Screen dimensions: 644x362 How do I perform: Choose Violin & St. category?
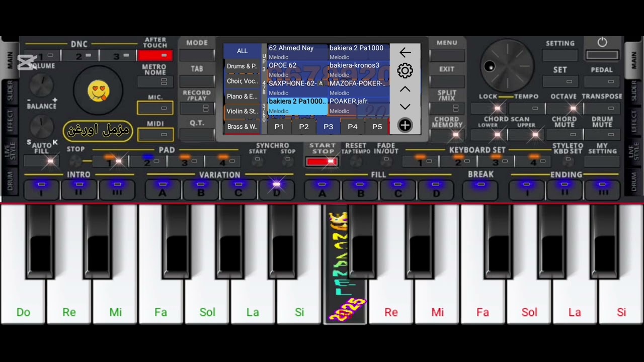(x=242, y=111)
